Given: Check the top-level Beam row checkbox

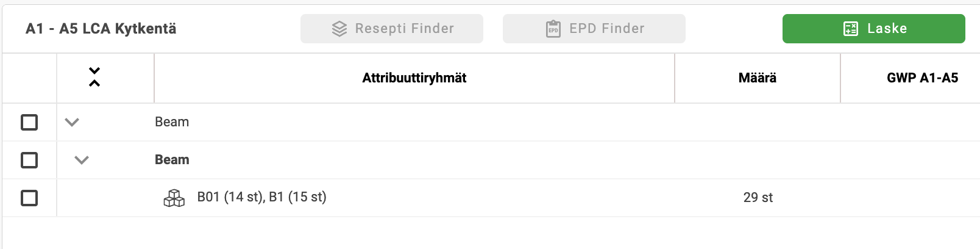Looking at the screenshot, I should [x=29, y=122].
